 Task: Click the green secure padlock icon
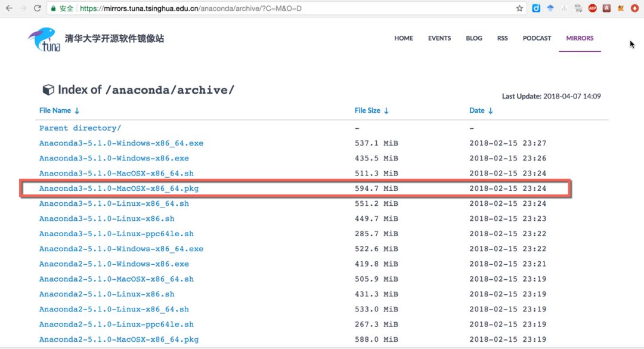point(54,8)
